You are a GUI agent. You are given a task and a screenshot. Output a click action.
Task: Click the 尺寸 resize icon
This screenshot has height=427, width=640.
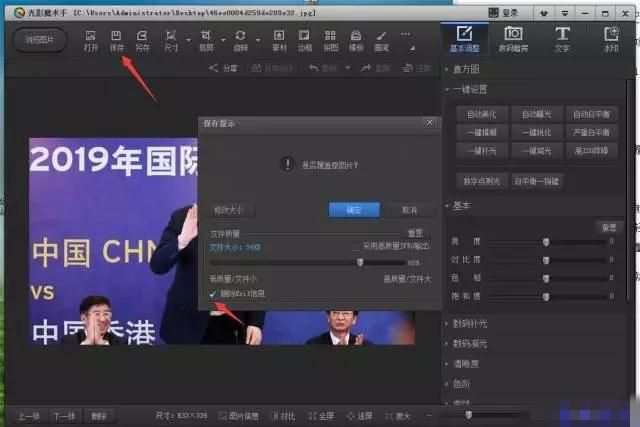(171, 41)
